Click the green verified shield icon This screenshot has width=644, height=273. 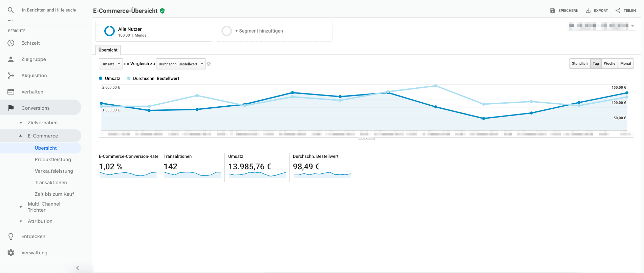(162, 11)
